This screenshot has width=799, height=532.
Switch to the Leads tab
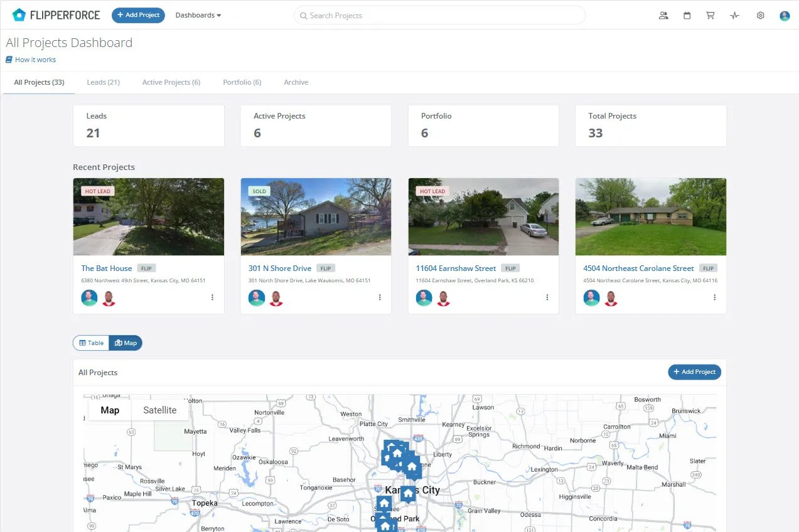point(103,82)
